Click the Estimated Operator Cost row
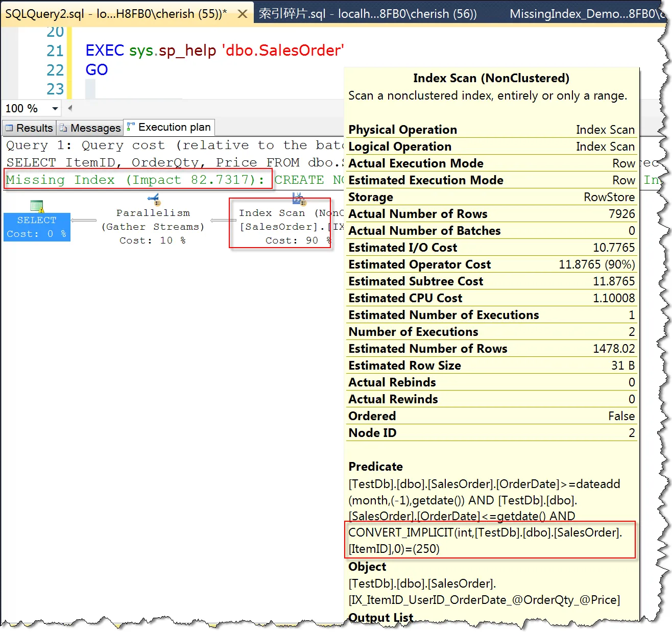672x632 pixels. tap(491, 264)
